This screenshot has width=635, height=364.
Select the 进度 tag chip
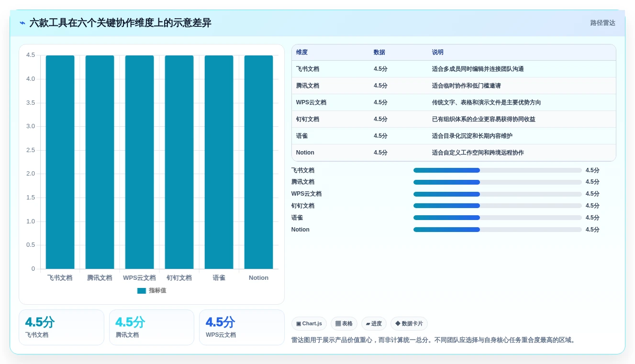coord(374,324)
